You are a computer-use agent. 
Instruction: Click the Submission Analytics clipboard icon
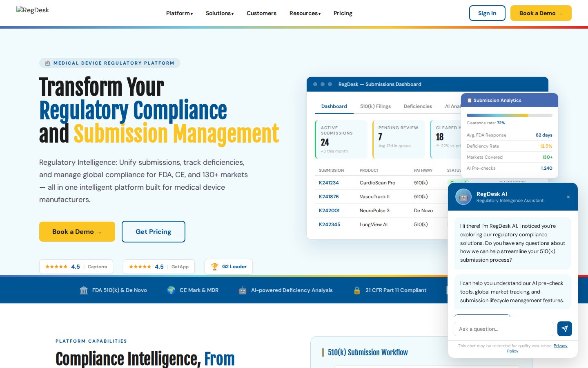(469, 100)
